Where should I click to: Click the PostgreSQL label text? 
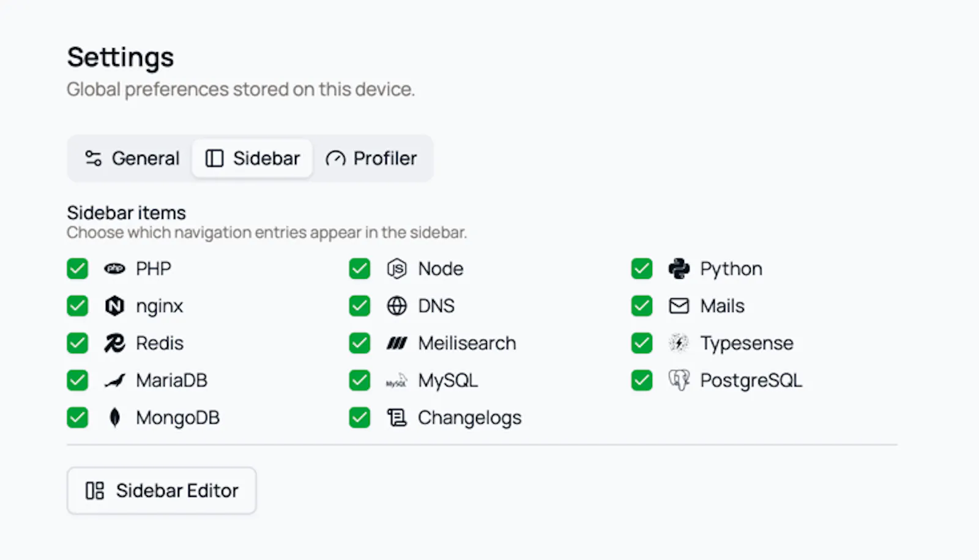click(751, 381)
